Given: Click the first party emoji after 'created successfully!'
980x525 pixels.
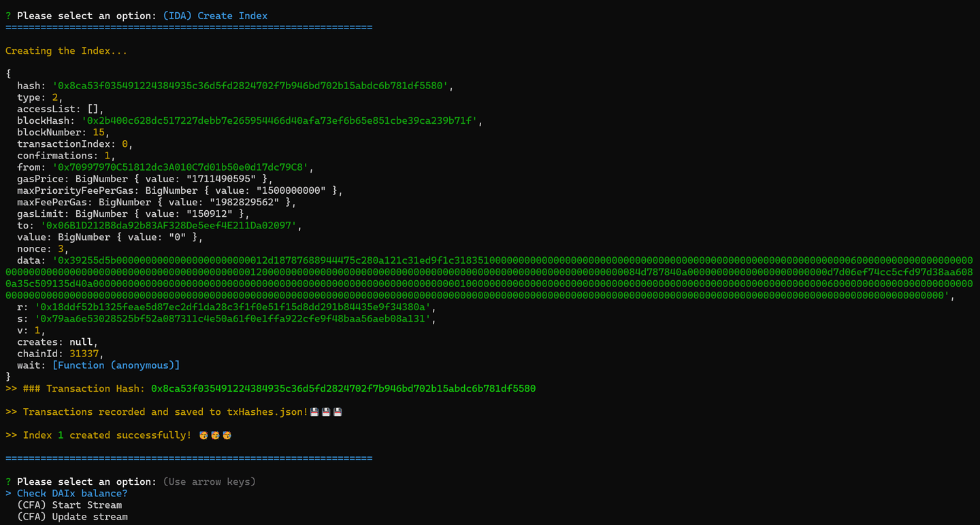Looking at the screenshot, I should 203,435.
